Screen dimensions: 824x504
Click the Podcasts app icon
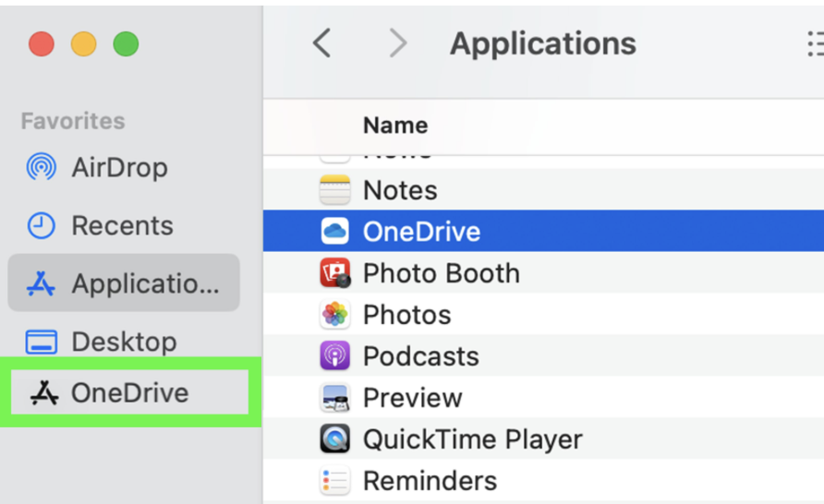[x=334, y=355]
